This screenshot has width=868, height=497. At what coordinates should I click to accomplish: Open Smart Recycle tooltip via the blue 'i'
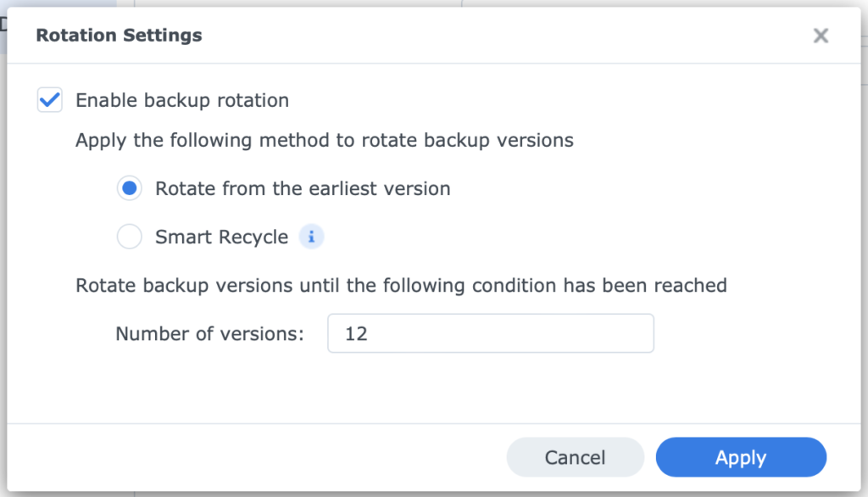tap(311, 237)
